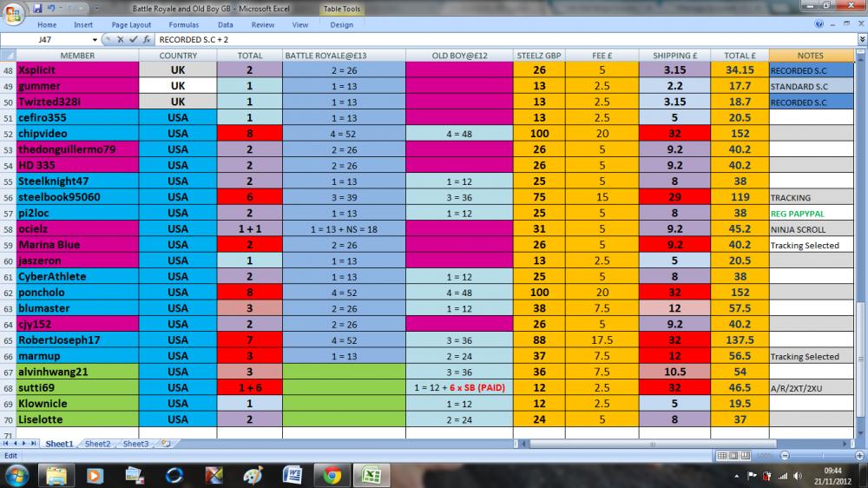The image size is (868, 488).
Task: Switch to Sheet2 tab
Action: 97,444
